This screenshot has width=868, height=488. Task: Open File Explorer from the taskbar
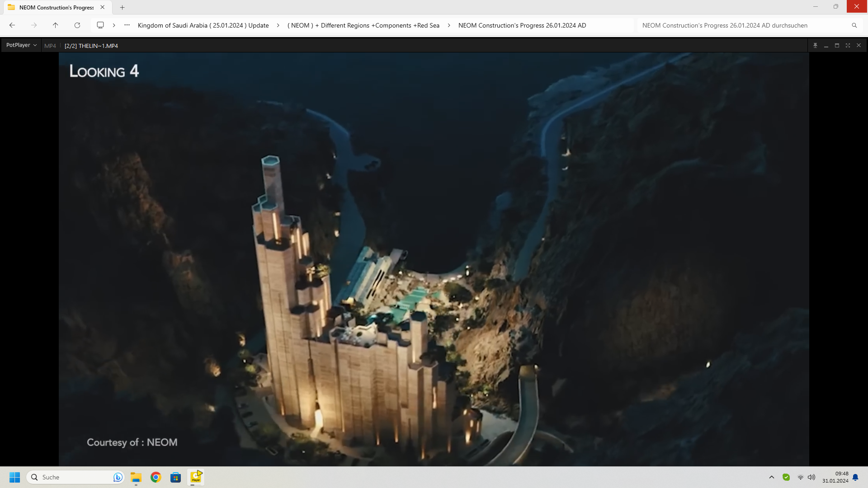[x=136, y=477]
